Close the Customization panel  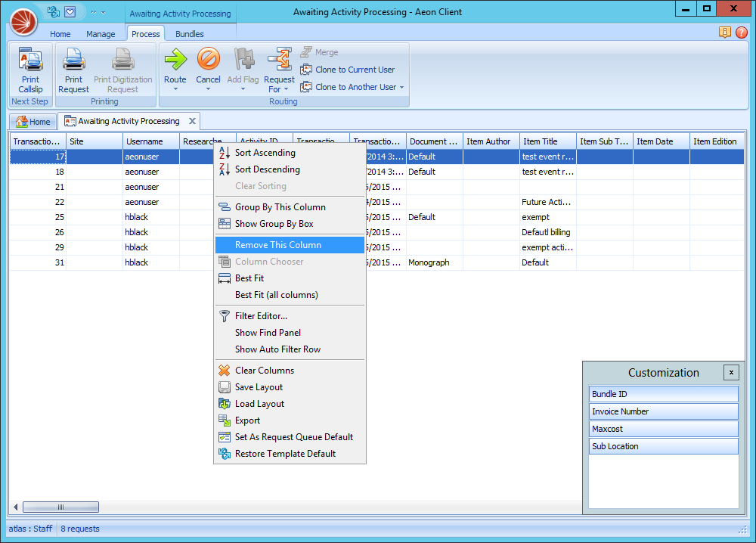(x=730, y=372)
